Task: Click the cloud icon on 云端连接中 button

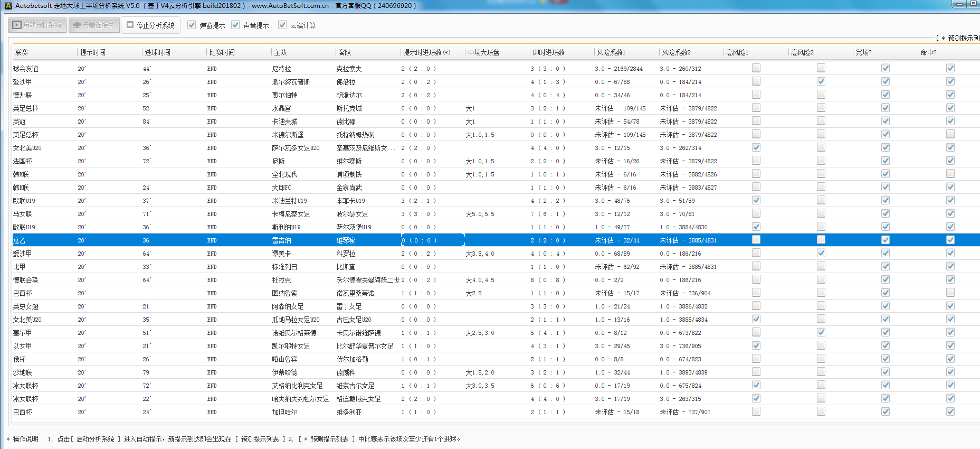Action: [77, 25]
